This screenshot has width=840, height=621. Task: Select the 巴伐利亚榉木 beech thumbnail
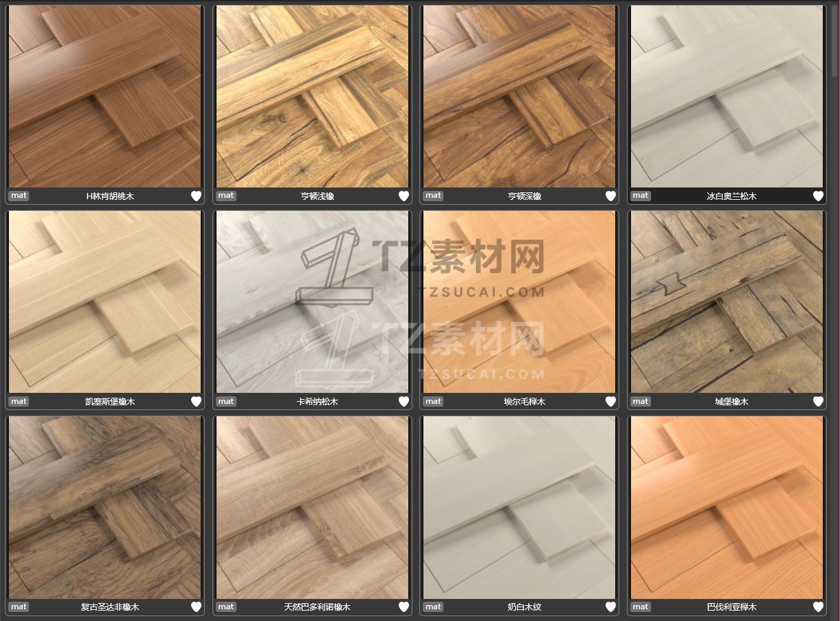(727, 507)
